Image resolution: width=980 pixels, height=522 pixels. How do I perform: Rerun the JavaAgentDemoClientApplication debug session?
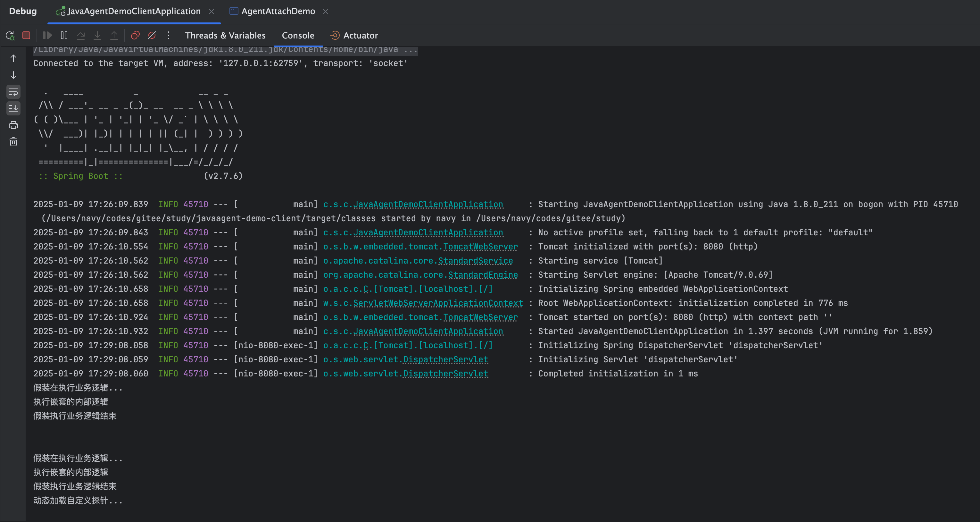pos(10,35)
